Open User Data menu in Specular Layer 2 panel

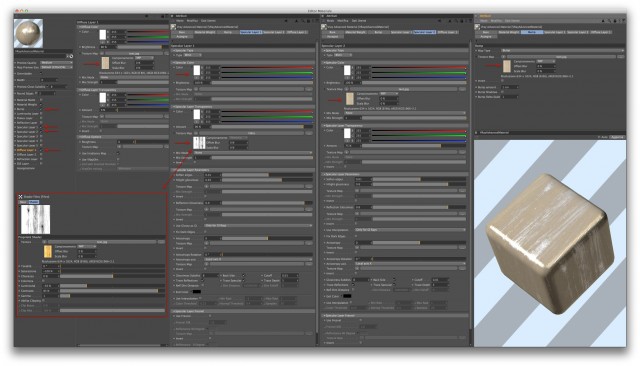coord(359,21)
